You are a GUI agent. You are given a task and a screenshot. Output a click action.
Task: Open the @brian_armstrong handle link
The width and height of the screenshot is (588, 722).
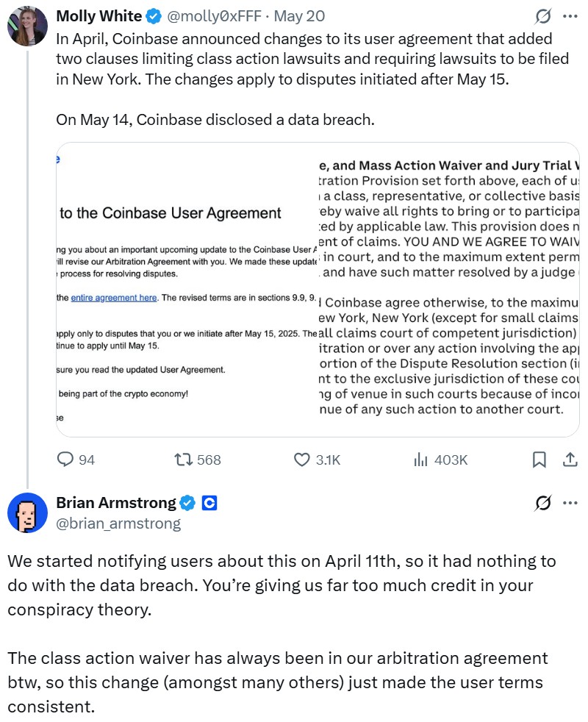[118, 523]
